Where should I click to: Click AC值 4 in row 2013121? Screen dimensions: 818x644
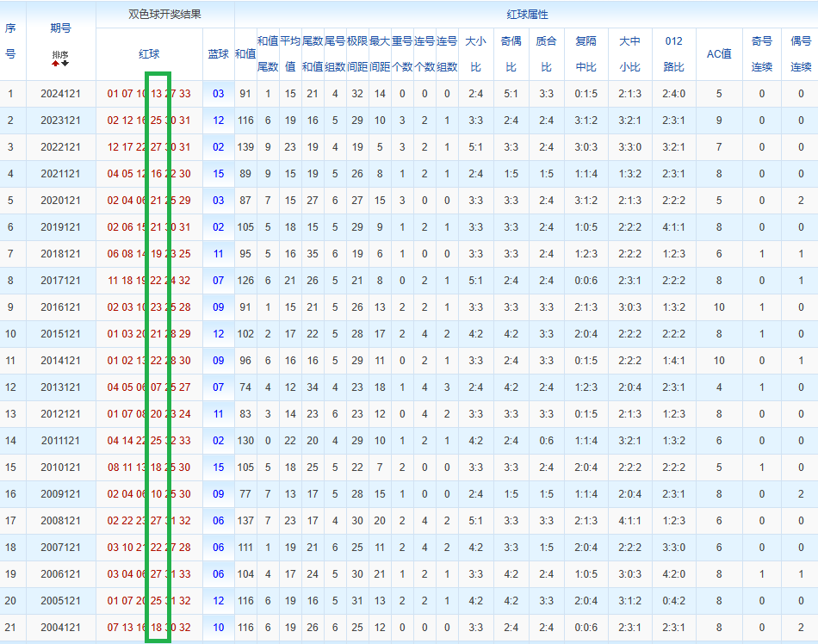719,387
